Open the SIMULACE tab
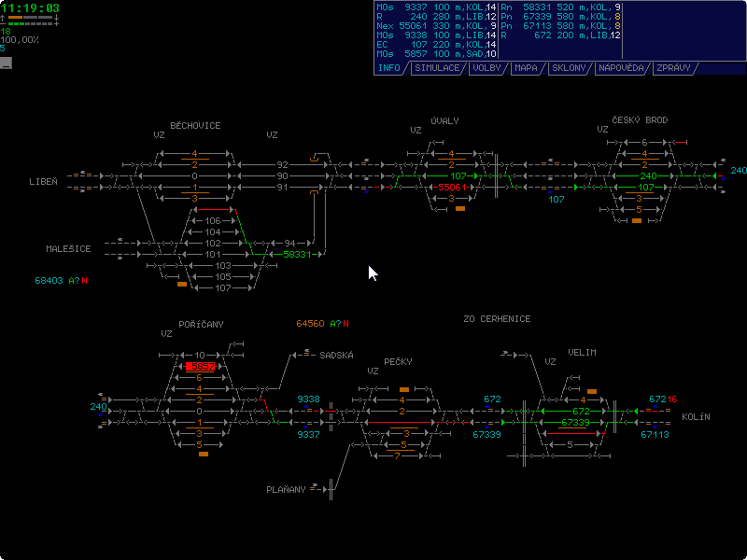 [437, 68]
